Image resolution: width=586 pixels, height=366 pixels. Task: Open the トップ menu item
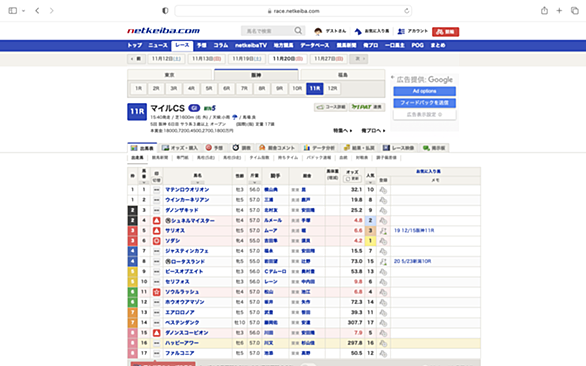tap(135, 45)
